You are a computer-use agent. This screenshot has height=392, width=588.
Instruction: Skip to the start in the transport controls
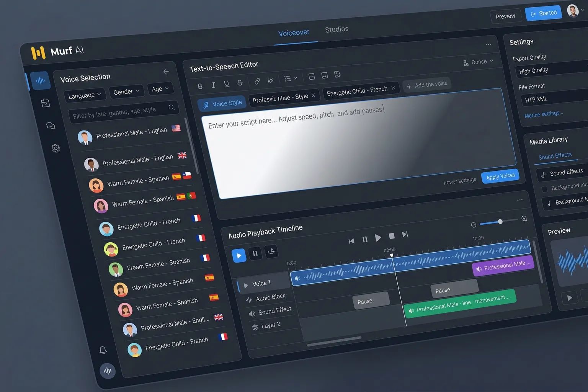[x=351, y=241]
